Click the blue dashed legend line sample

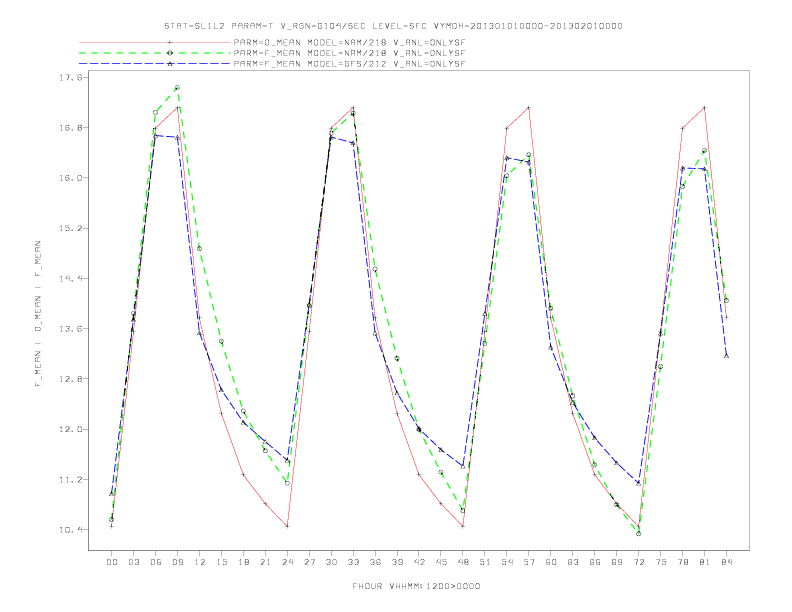(x=155, y=64)
